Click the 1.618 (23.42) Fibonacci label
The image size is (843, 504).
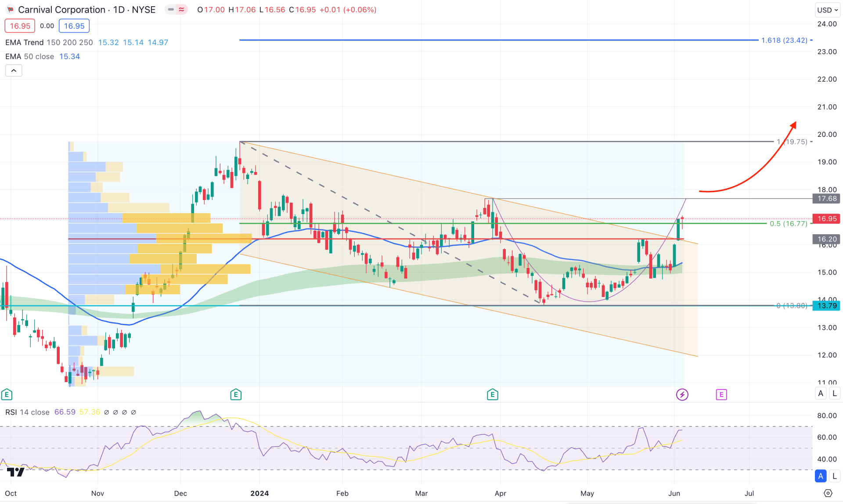click(784, 40)
